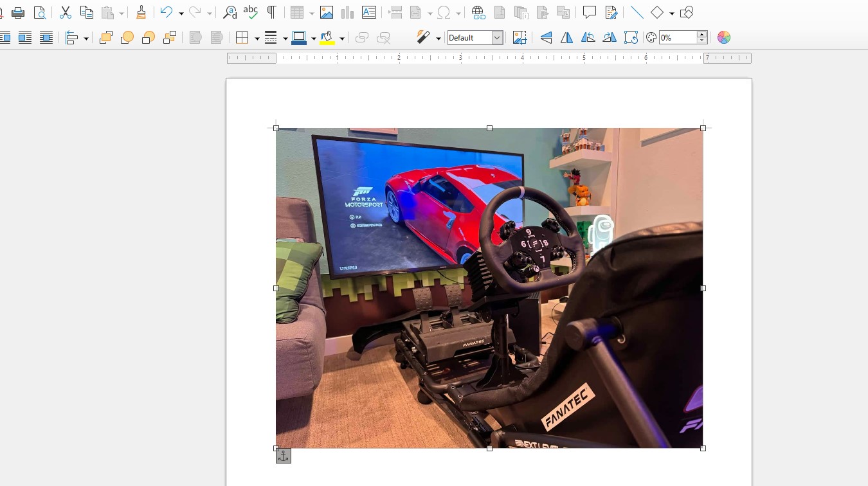Expand the Background Color dropdown arrow
Viewport: 868px width, 486px height.
tap(341, 39)
